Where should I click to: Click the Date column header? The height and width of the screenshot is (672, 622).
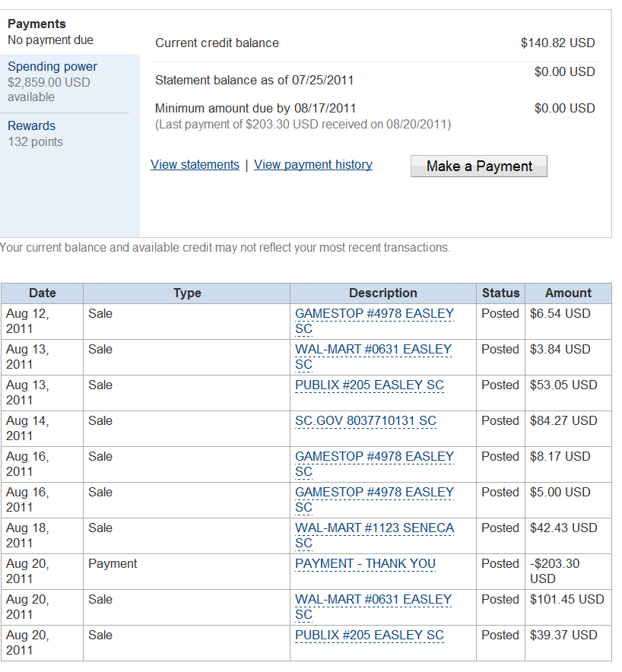[42, 293]
